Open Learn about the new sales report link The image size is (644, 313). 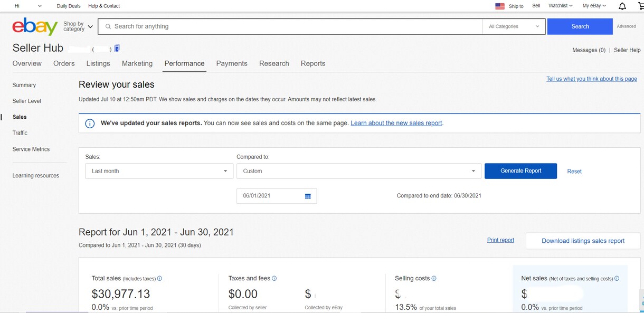coord(396,124)
